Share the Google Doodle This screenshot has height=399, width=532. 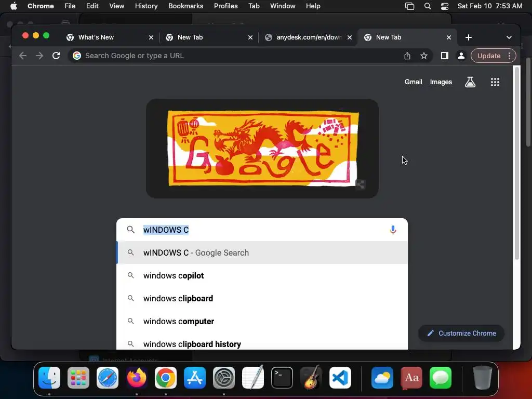coord(361,184)
